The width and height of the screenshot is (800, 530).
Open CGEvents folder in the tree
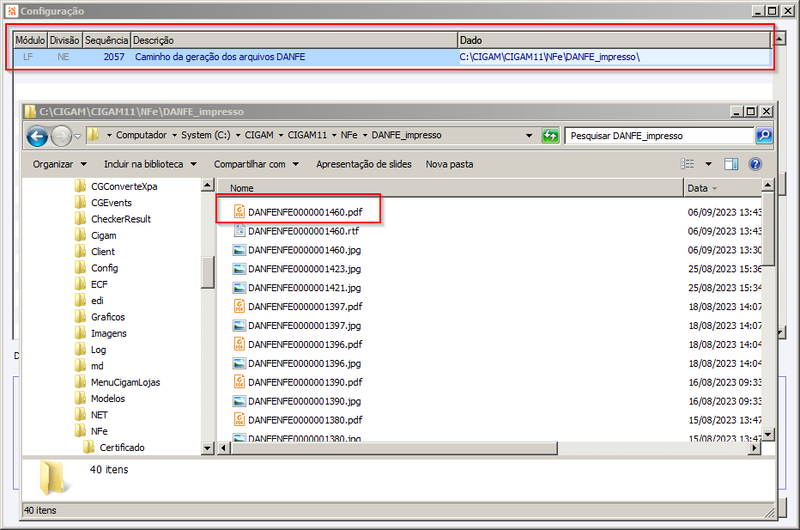click(x=104, y=203)
